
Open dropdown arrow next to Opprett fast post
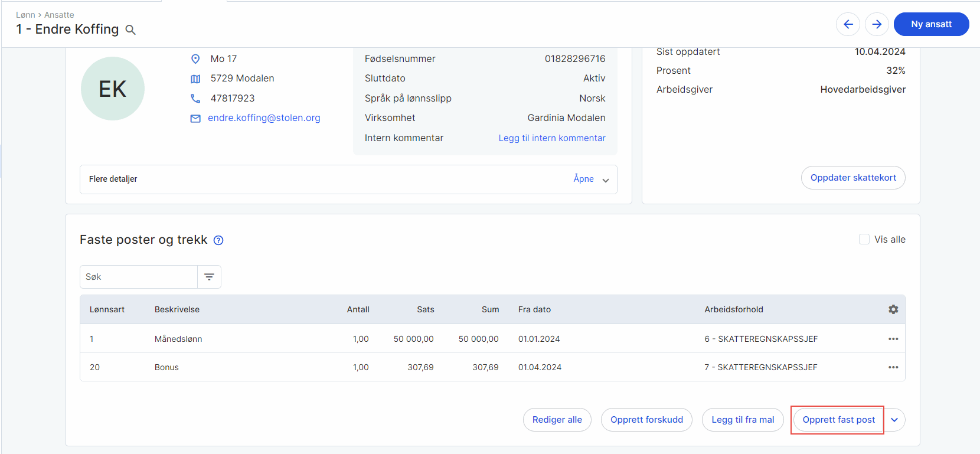pyautogui.click(x=894, y=420)
